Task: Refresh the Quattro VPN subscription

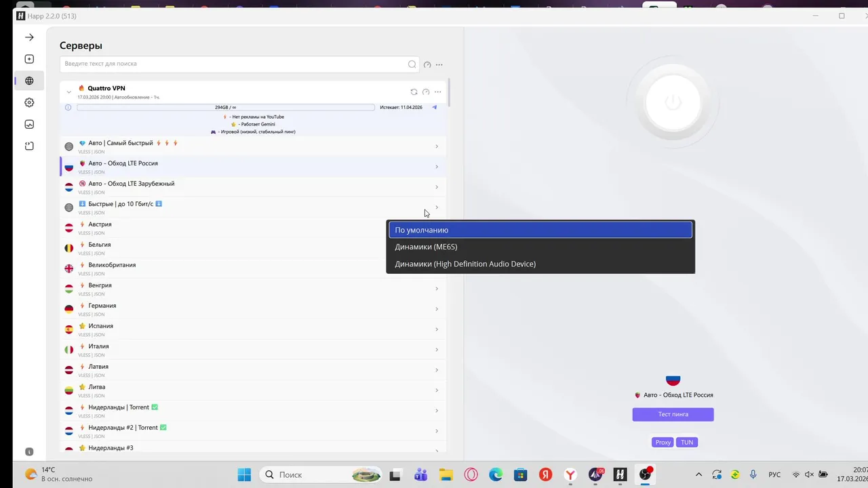Action: point(414,91)
